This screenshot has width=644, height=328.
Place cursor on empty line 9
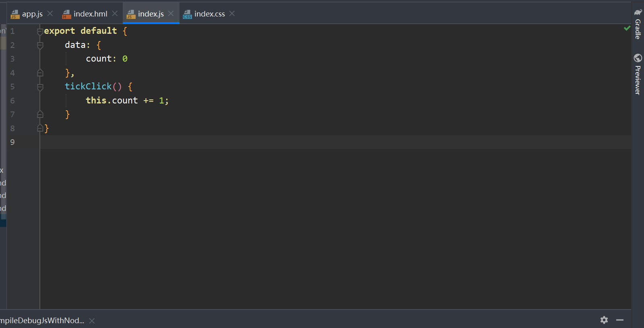242,142
